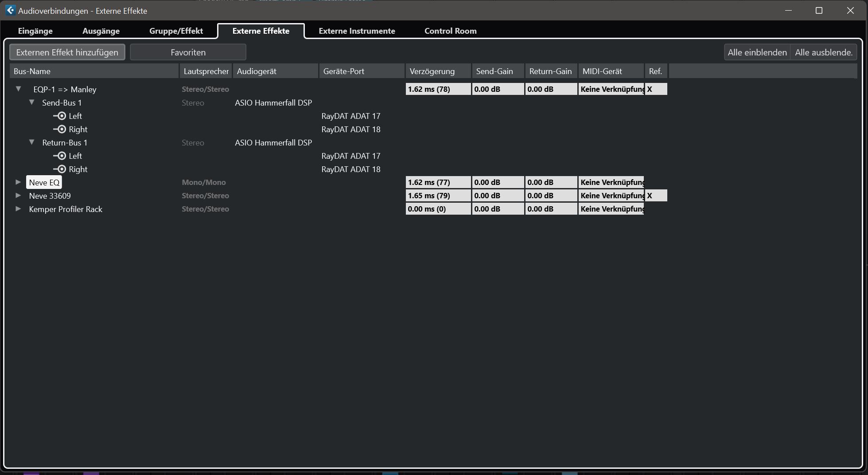
Task: Click Send-Gain 0.00 dB for Kemper Profiler Rack
Action: point(498,209)
